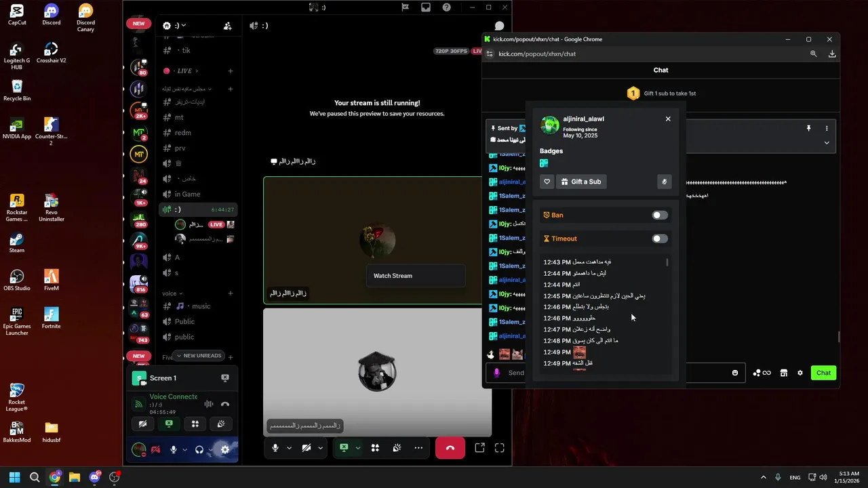This screenshot has height=488, width=868.
Task: Jump to NEW UNREADS in channel list
Action: pos(199,356)
